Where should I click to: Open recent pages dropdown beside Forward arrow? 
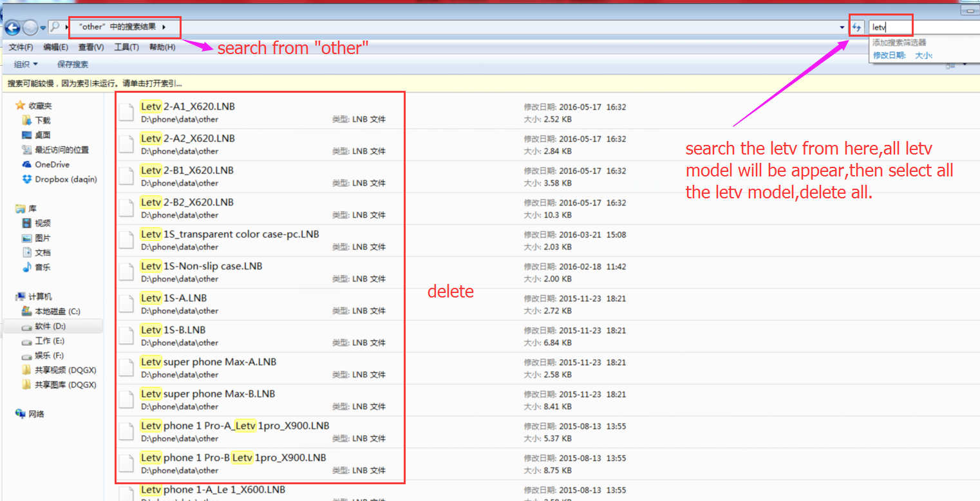tap(43, 28)
